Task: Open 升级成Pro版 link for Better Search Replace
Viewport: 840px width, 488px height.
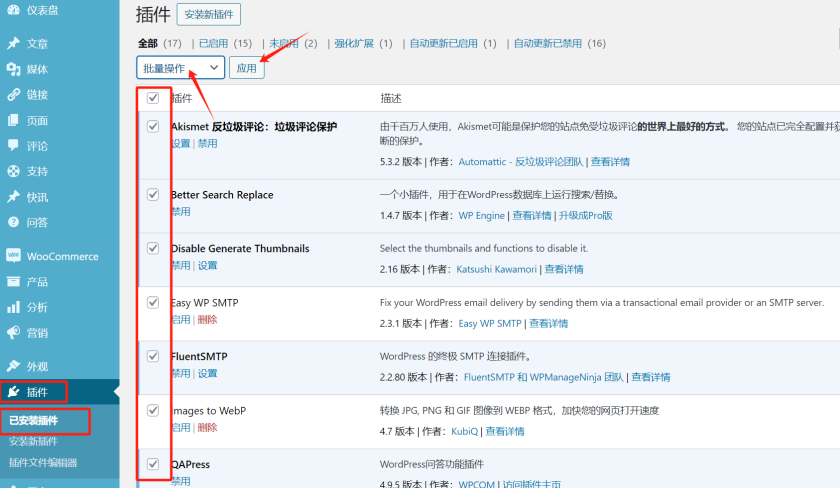Action: point(585,215)
